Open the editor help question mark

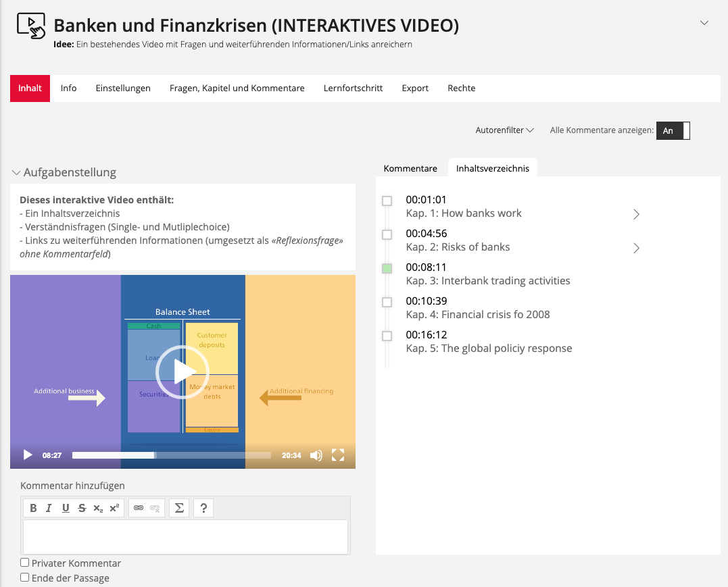(x=203, y=508)
